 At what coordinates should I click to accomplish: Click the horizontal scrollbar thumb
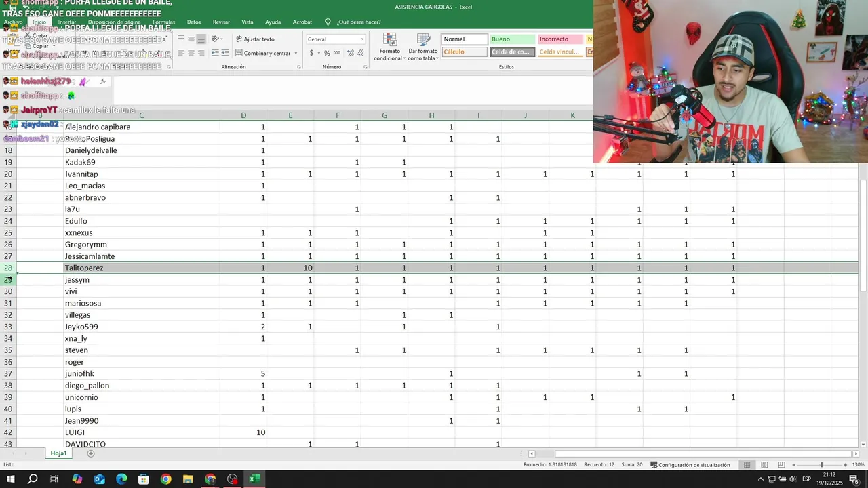point(703,453)
